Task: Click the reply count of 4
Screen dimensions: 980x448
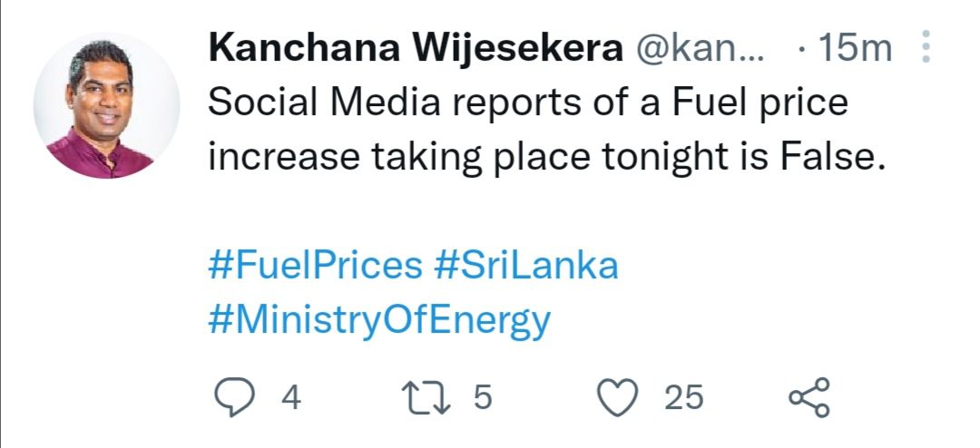Action: tap(289, 398)
